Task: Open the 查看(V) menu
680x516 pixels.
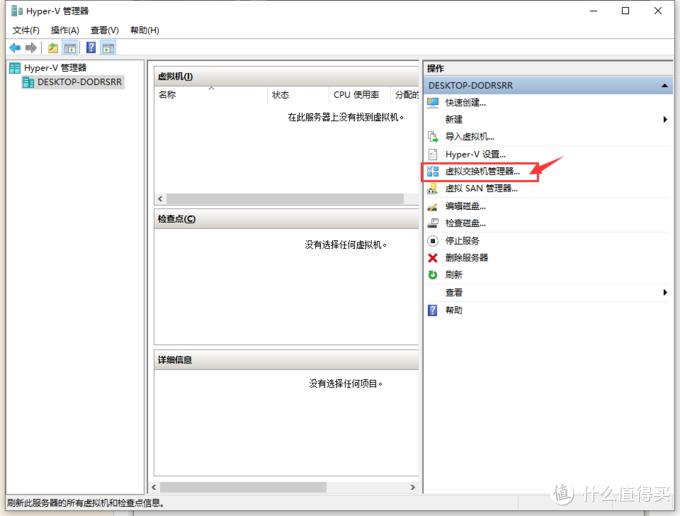Action: (x=105, y=30)
